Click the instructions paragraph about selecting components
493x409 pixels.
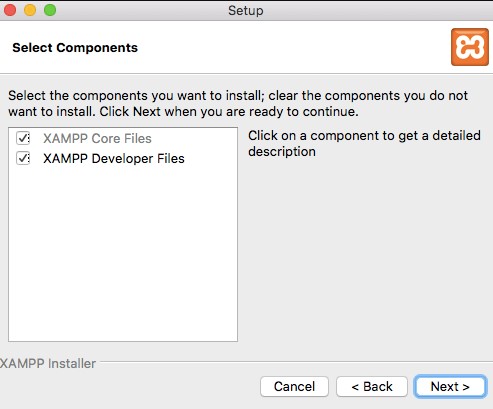coord(238,103)
